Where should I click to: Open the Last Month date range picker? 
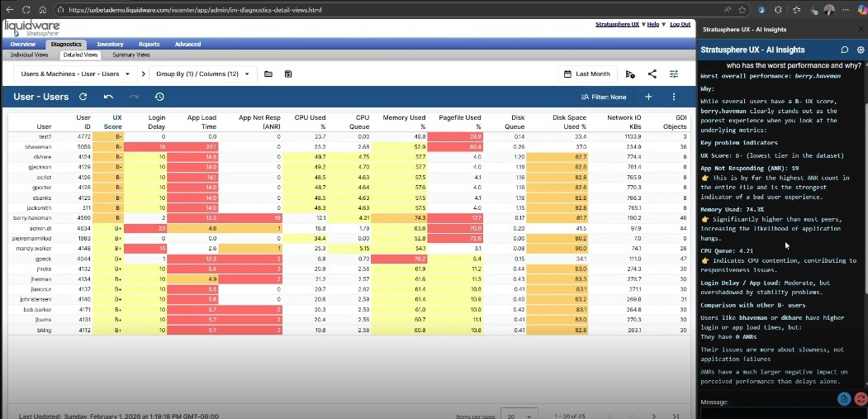pos(587,74)
